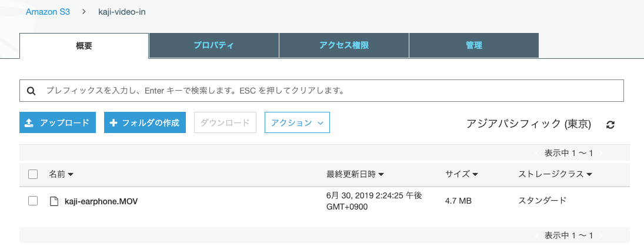Click the file icon for kaji-earphone.MOV
This screenshot has height=249, width=644.
click(x=54, y=201)
